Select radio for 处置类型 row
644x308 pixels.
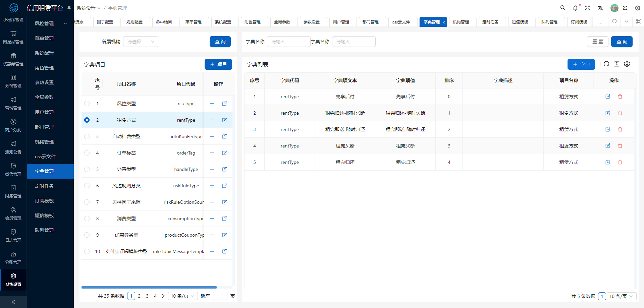coord(87,169)
